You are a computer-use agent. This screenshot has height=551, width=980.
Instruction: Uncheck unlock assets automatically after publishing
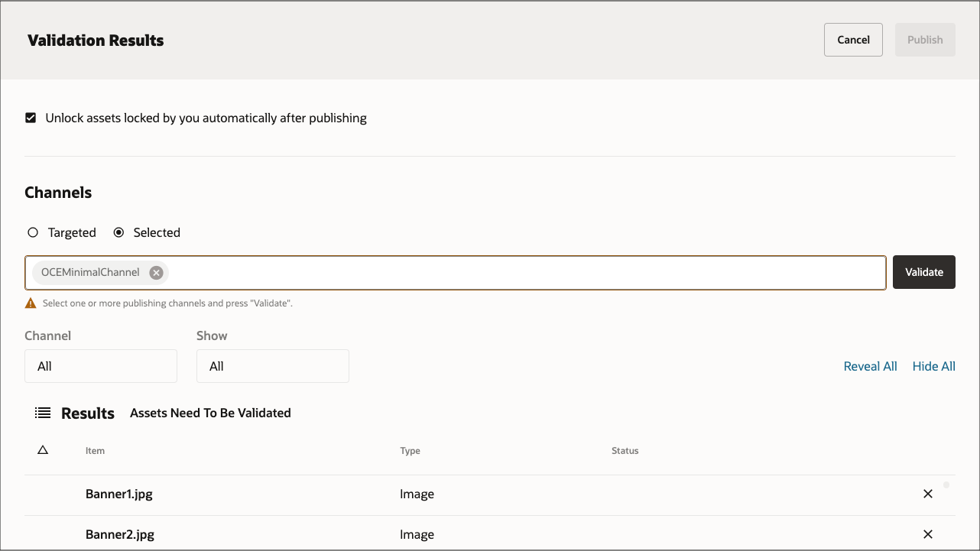pos(31,118)
